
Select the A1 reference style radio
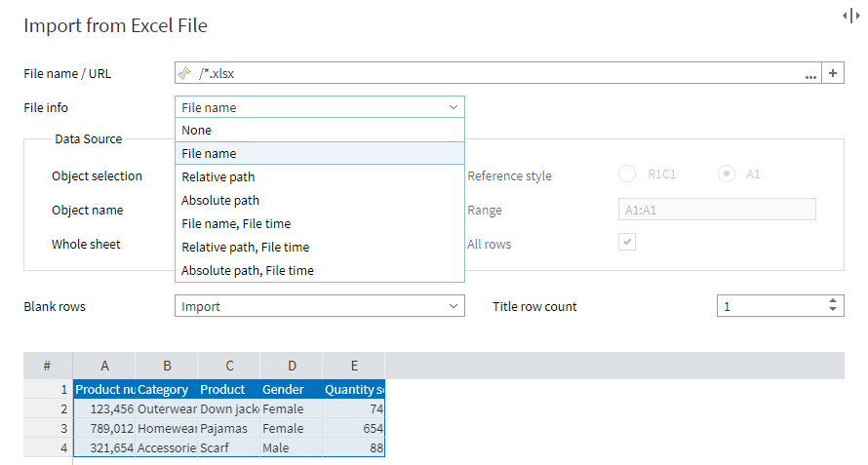point(726,174)
